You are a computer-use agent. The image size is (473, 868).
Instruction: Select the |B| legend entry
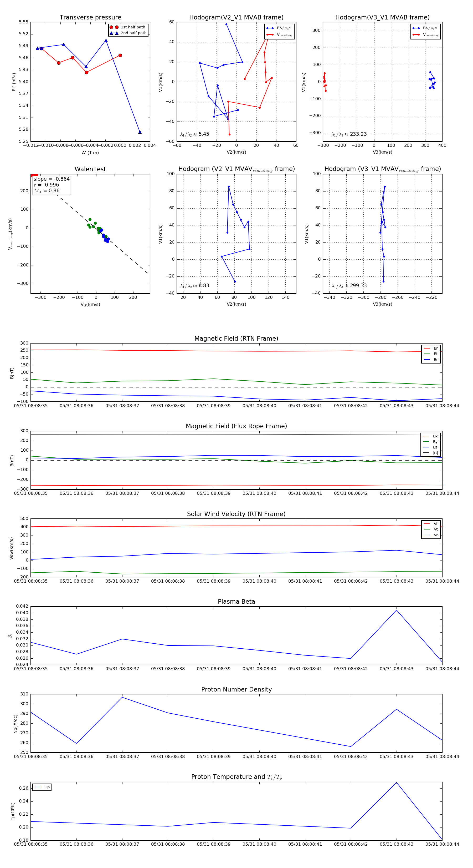coord(431,453)
